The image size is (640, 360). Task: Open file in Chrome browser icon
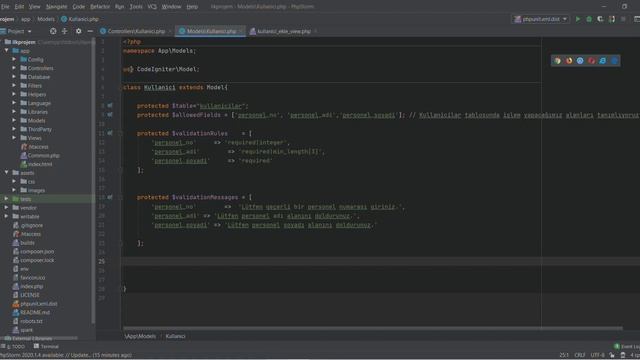pos(558,61)
